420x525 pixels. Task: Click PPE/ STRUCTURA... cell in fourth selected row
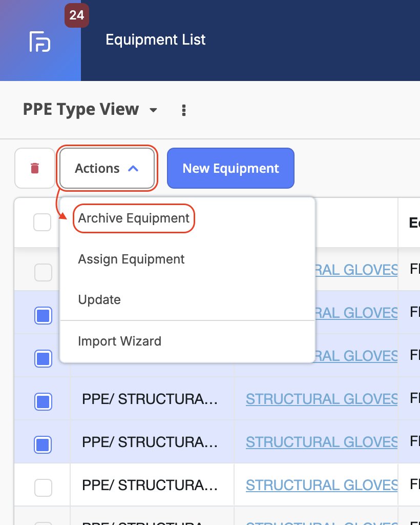point(150,442)
